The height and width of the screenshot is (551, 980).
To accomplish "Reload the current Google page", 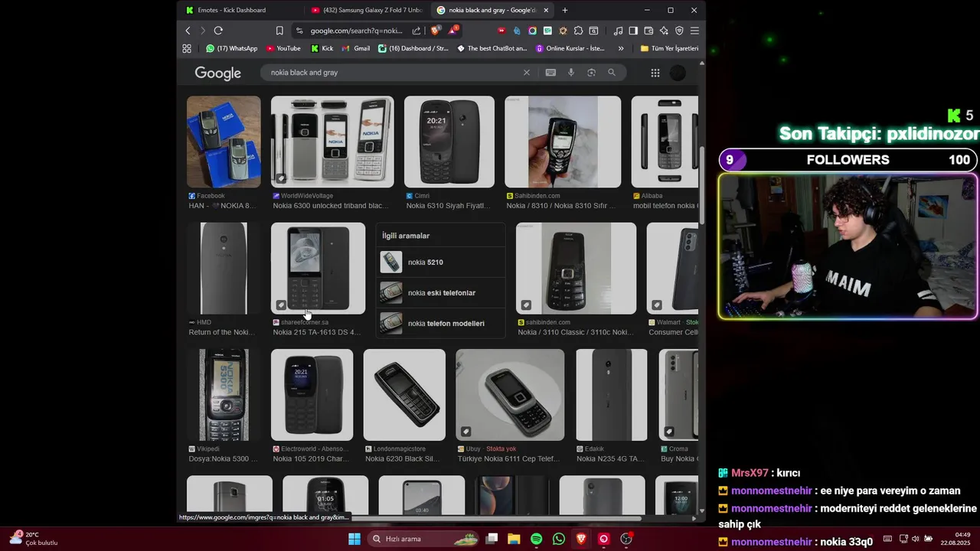I will (x=218, y=31).
